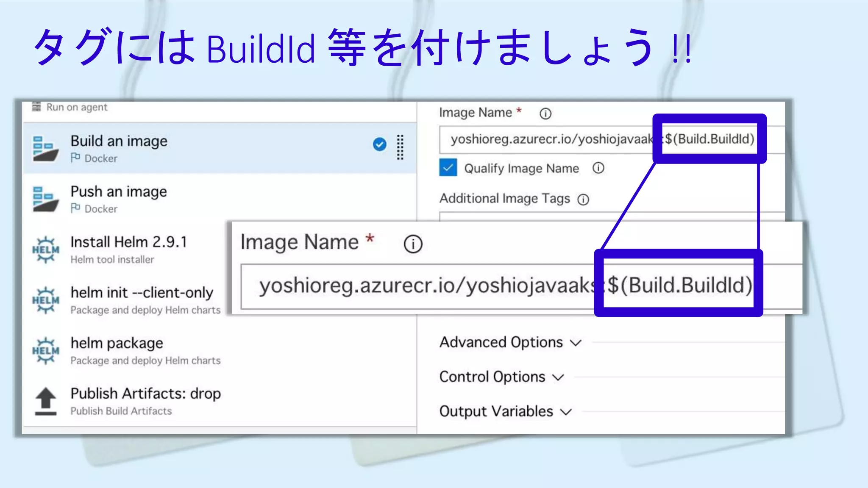Select the Build an image task
The image size is (868, 488).
coord(220,148)
